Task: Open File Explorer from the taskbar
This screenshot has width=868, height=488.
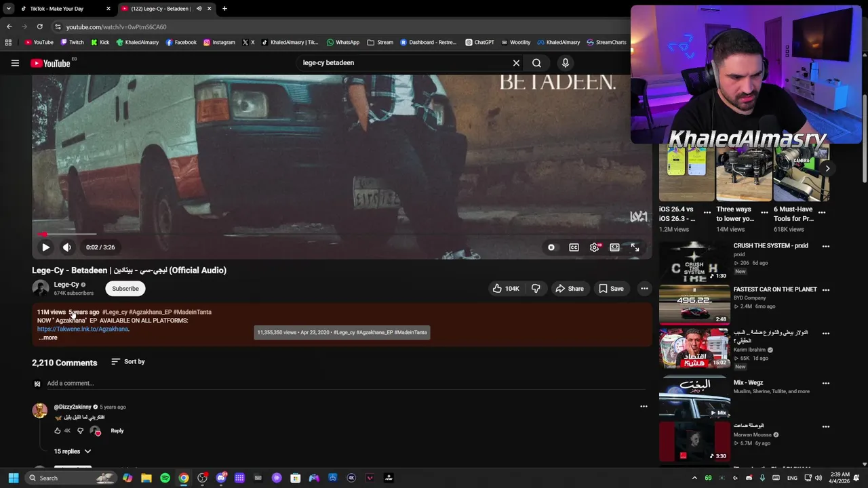Action: [146, 479]
